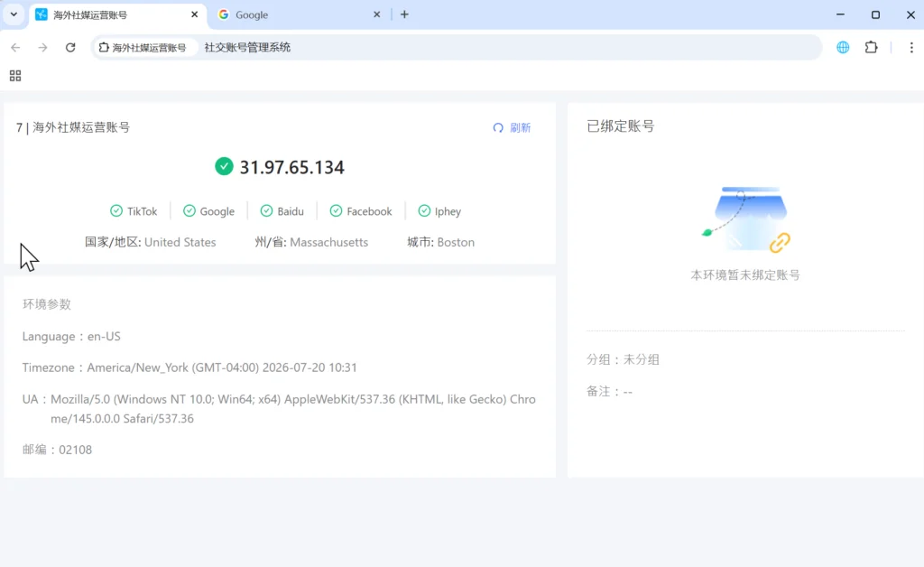The image size is (924, 567).
Task: Open the tab search dropdown arrow
Action: click(14, 14)
